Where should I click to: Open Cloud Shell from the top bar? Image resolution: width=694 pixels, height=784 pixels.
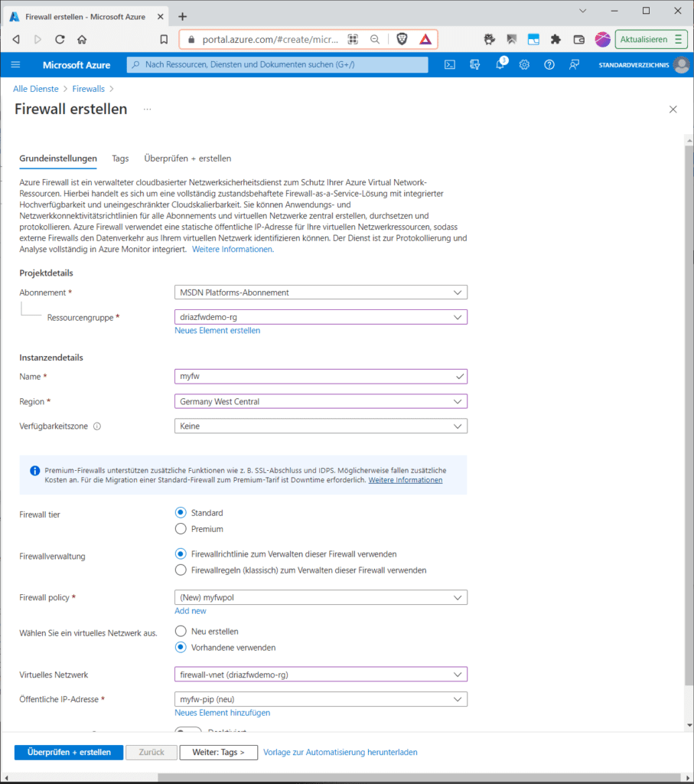(x=450, y=64)
